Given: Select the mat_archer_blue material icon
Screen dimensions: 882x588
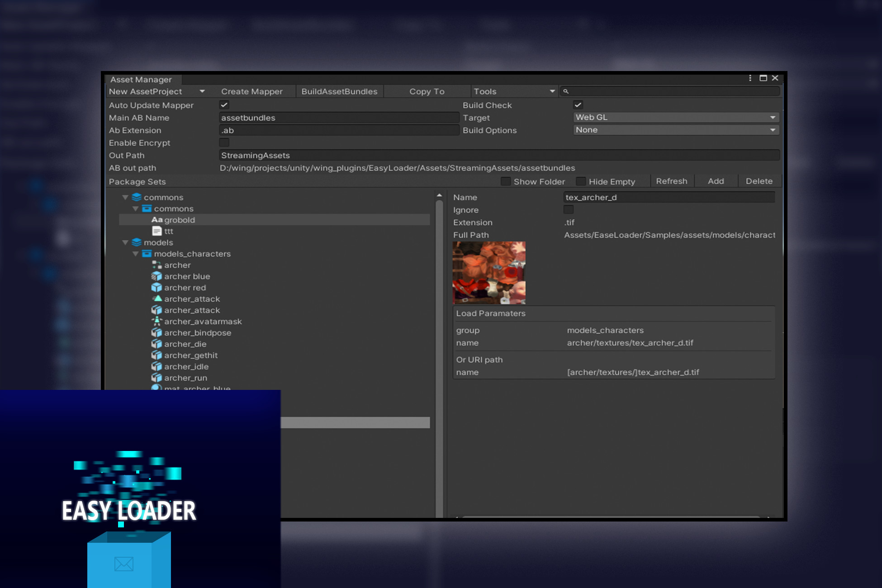Looking at the screenshot, I should (x=156, y=388).
